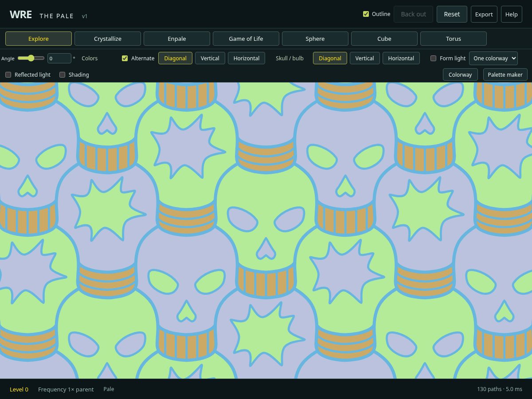Viewport: 532px width, 399px height.
Task: Click the Back out button
Action: click(413, 14)
